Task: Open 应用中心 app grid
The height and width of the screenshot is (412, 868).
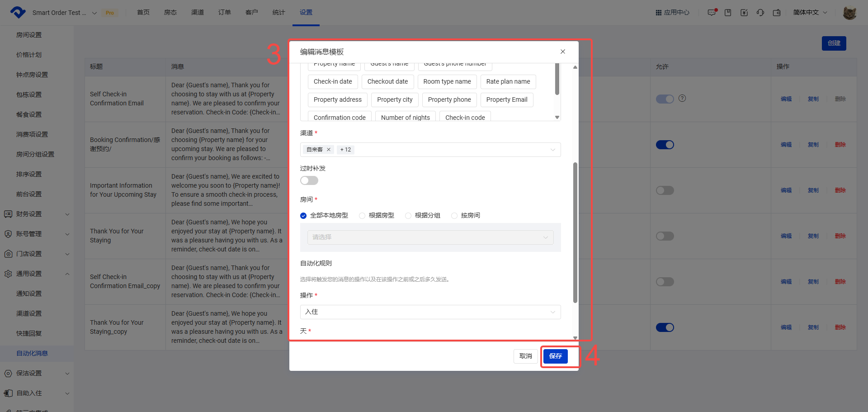Action: [x=673, y=13]
